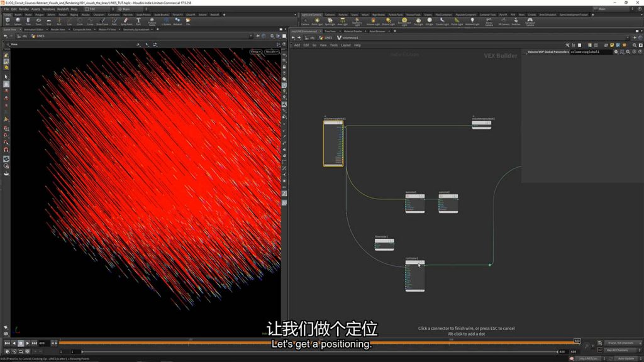Select the volumevopoutput1 node
The width and height of the screenshot is (644, 362).
point(481,124)
